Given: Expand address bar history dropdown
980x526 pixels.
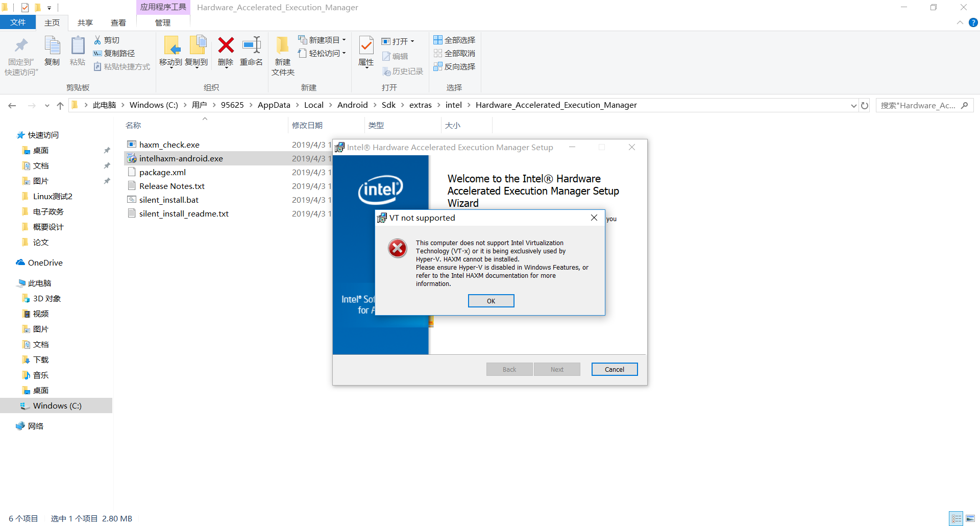Looking at the screenshot, I should coord(853,106).
